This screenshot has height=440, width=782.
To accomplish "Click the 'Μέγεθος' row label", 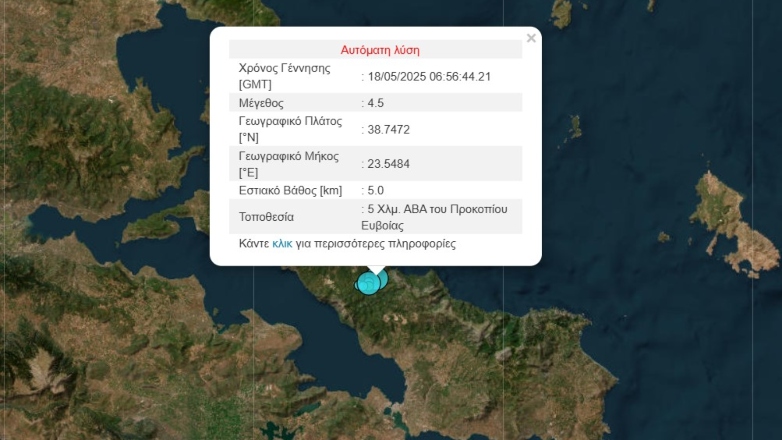I will point(262,102).
